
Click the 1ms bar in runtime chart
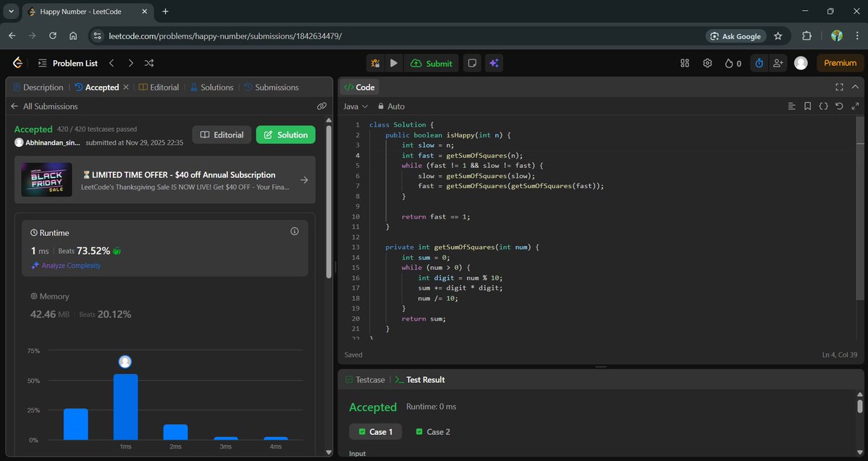(x=126, y=407)
